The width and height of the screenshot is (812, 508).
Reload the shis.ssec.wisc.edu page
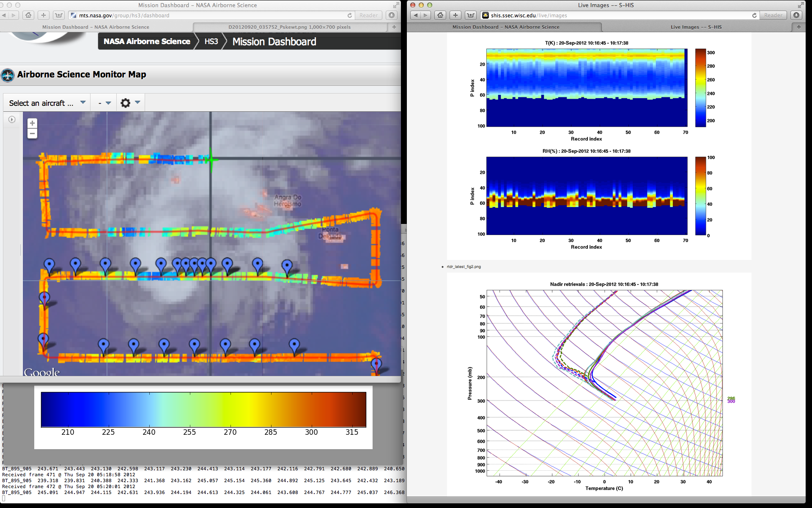(x=754, y=15)
